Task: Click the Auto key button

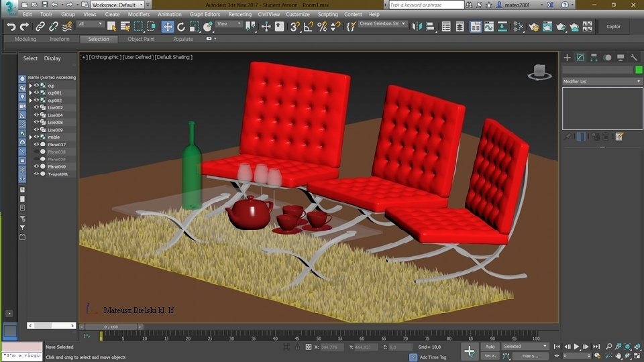Action: pos(490,347)
